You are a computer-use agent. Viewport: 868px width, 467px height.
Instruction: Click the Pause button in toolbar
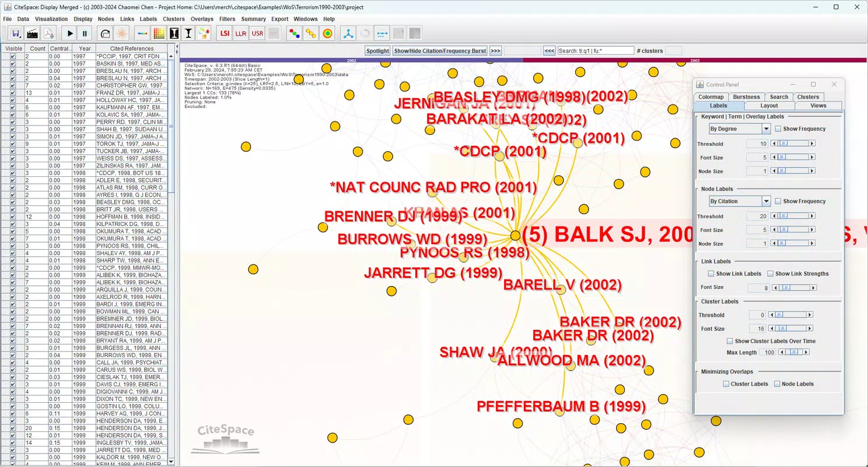point(85,33)
